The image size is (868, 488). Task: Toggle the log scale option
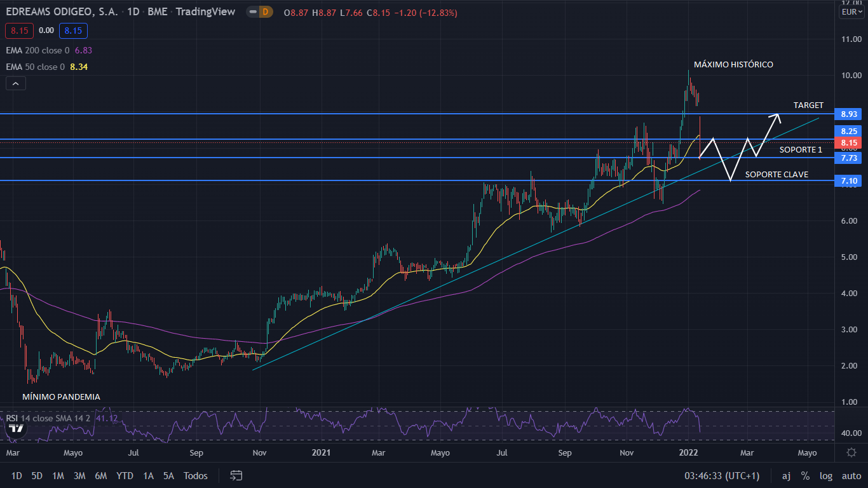point(825,475)
